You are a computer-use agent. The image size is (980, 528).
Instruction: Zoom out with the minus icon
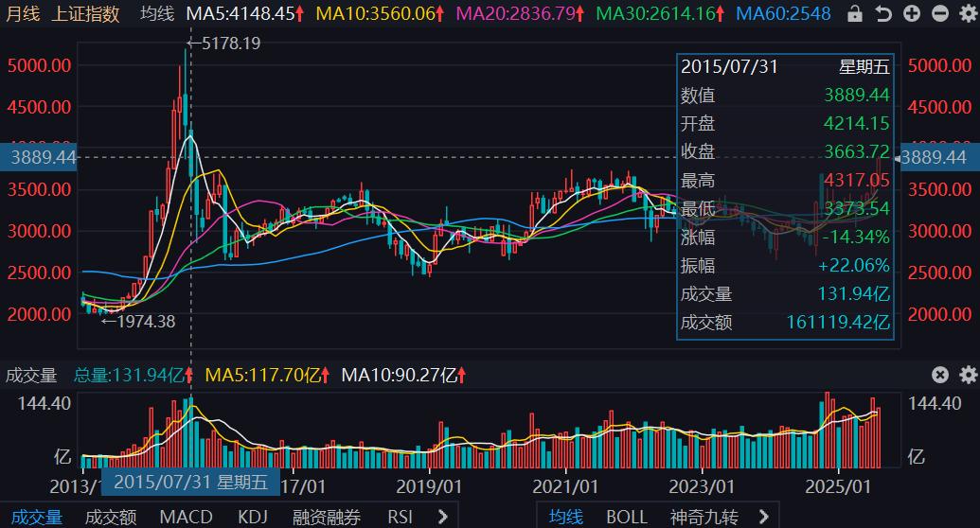click(940, 13)
